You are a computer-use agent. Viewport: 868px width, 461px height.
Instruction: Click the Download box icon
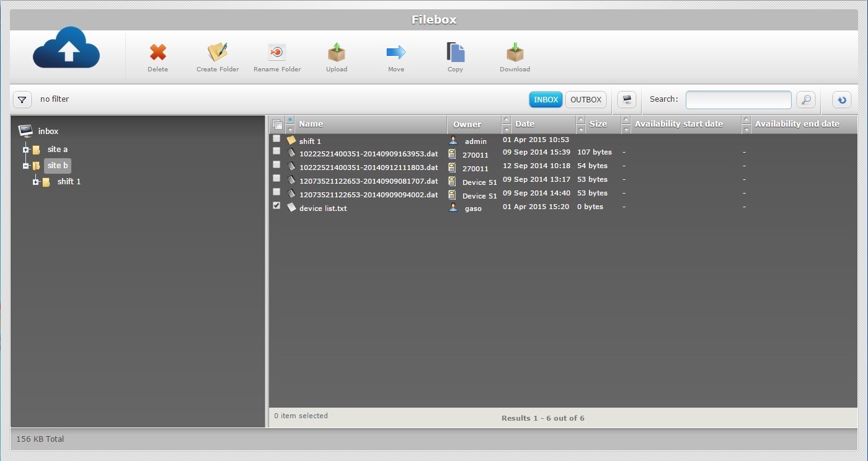515,52
